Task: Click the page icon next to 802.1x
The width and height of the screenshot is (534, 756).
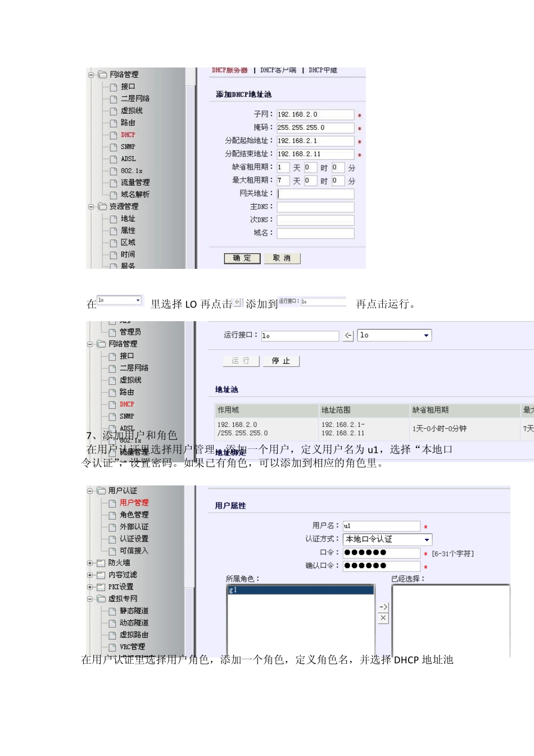Action: 114,171
